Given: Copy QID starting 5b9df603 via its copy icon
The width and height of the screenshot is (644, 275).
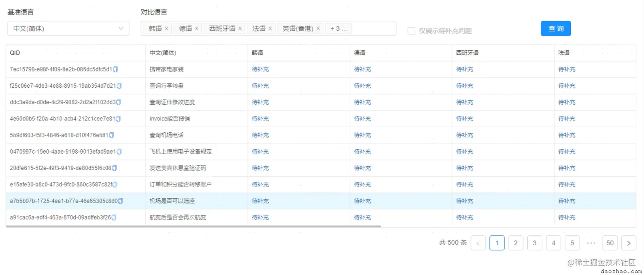Looking at the screenshot, I should click(112, 135).
